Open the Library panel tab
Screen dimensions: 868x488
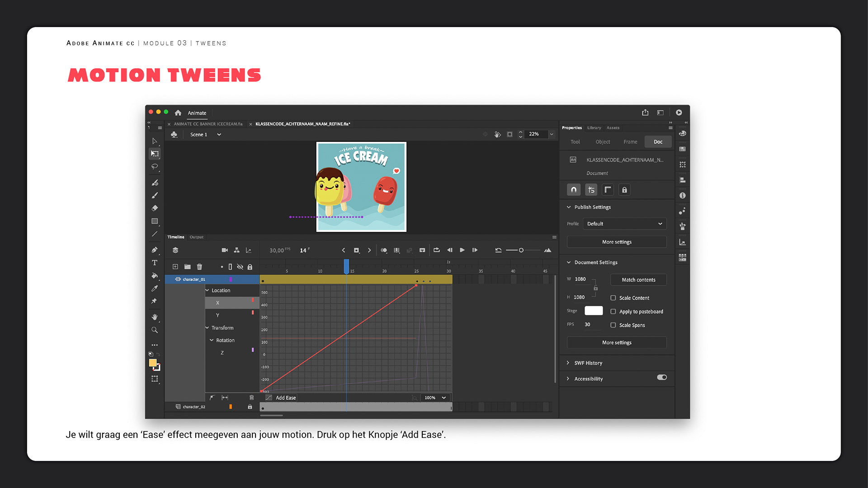pos(594,128)
